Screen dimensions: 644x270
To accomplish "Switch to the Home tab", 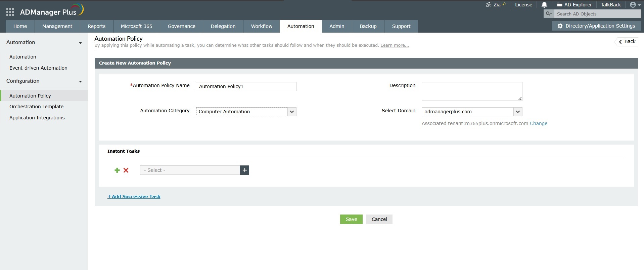I will [x=20, y=26].
